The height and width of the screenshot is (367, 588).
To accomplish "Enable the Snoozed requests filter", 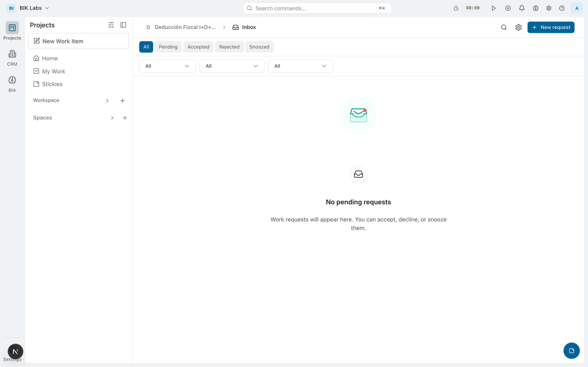I will (x=259, y=47).
